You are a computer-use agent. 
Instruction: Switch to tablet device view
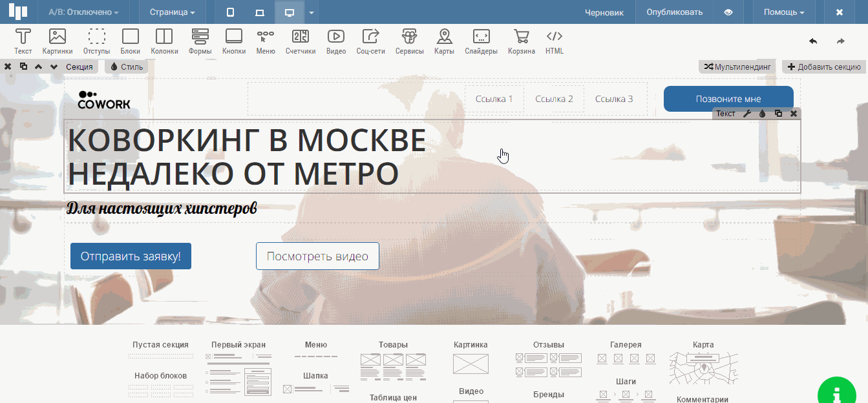[260, 12]
